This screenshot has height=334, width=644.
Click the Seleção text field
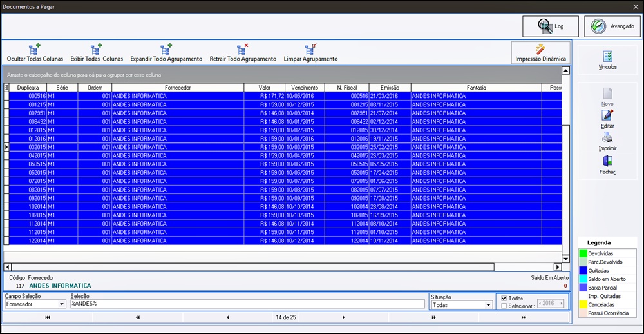tap(248, 304)
